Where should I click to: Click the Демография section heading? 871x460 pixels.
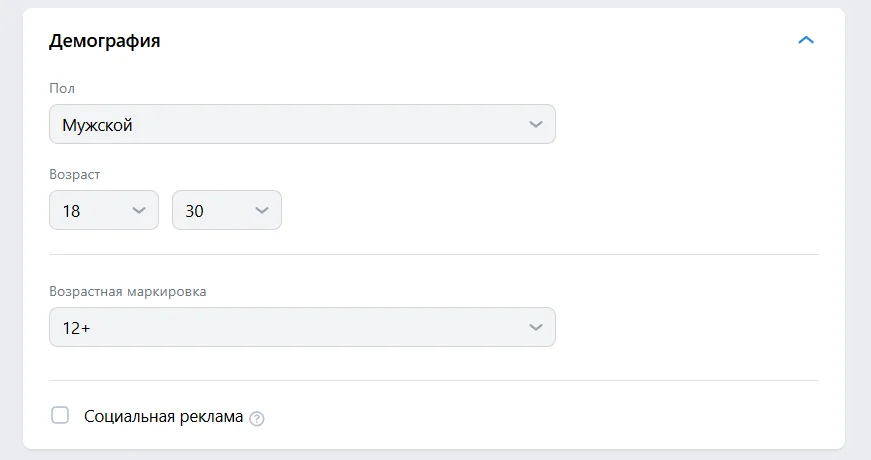(x=105, y=41)
